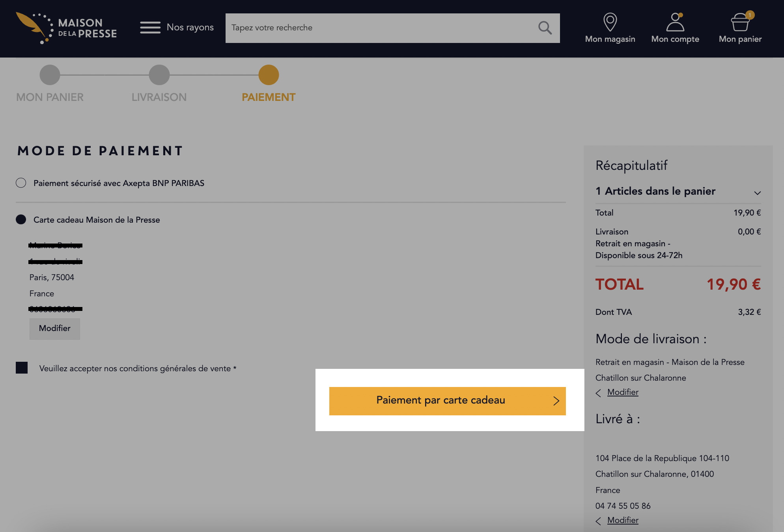
Task: Click Modifier link under Livré à address
Action: (623, 520)
